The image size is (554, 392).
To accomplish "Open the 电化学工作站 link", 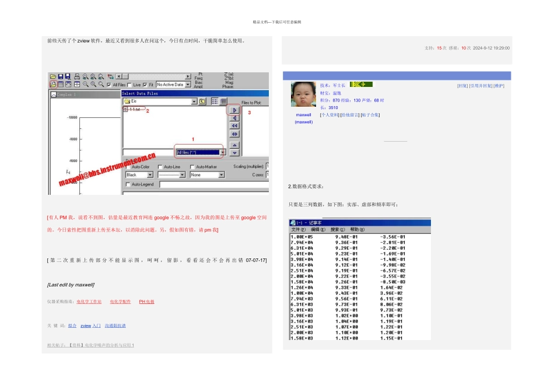I will (89, 302).
